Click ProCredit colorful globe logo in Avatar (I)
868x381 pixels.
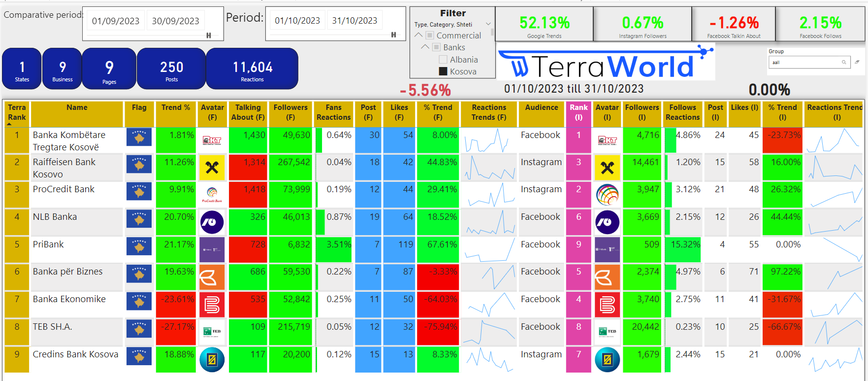[608, 195]
